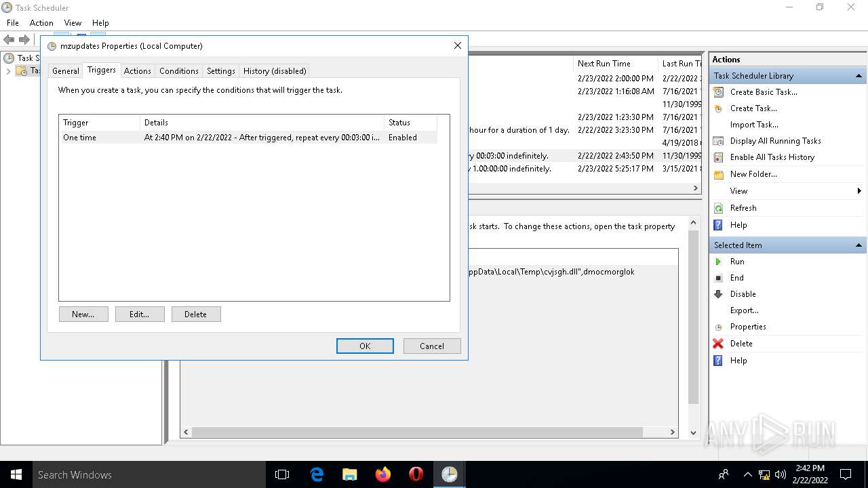Switch to History (disabled) tab
Viewport: 868px width, 488px height.
tap(275, 70)
